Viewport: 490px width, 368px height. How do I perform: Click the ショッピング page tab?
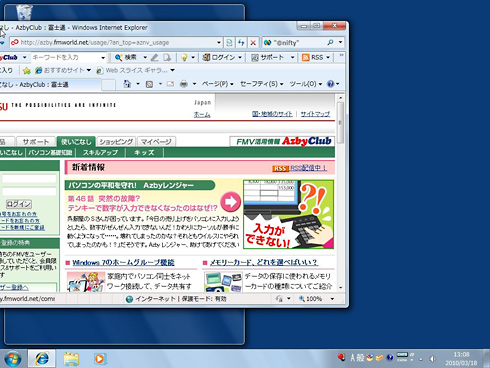(x=116, y=142)
